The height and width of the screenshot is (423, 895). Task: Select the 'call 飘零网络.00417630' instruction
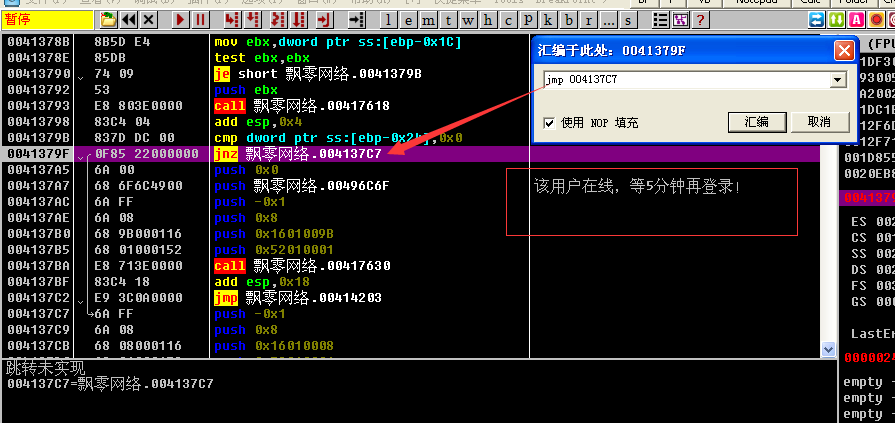point(302,265)
